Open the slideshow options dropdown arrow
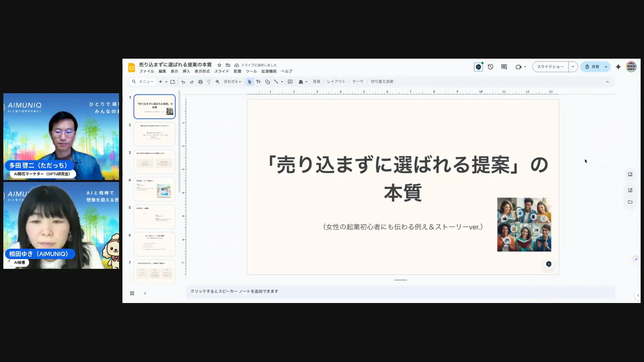 pyautogui.click(x=573, y=67)
